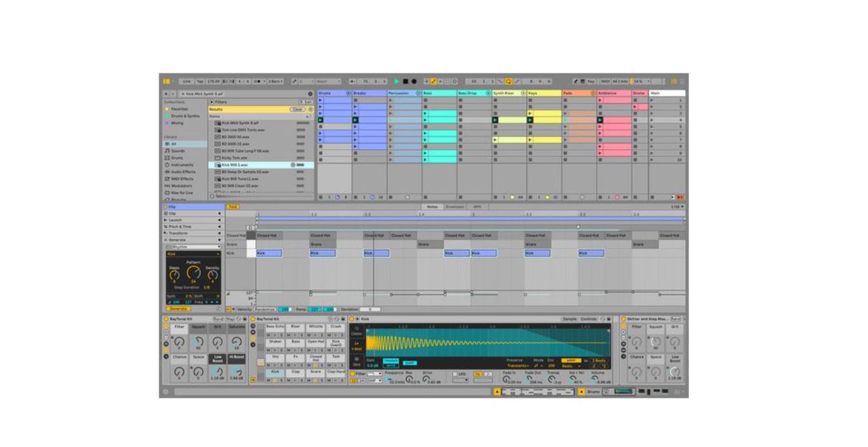This screenshot has height=447, width=868.
Task: Adjust the Pattern knob in Rhythm generator
Action: (x=194, y=273)
